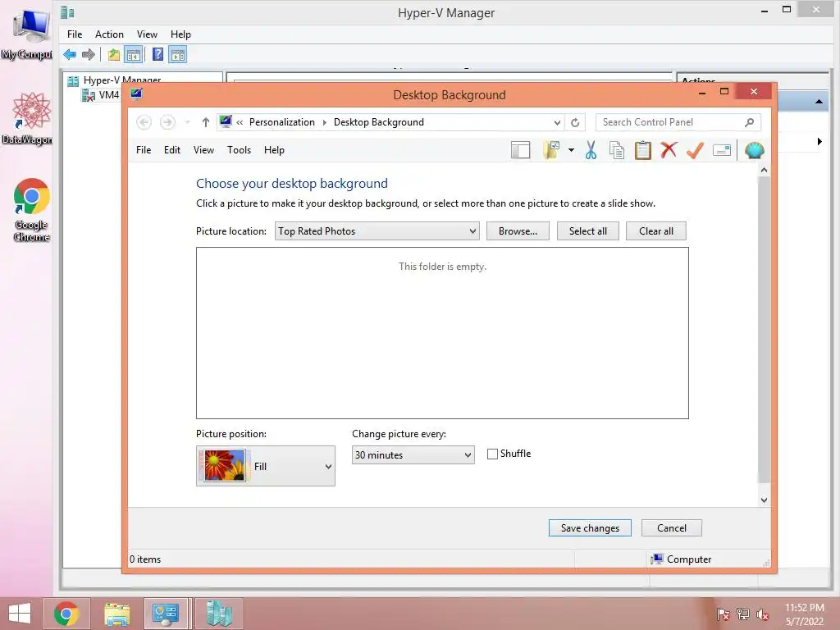This screenshot has width=840, height=630.
Task: Expand the folder options dropdown arrow
Action: tap(571, 151)
